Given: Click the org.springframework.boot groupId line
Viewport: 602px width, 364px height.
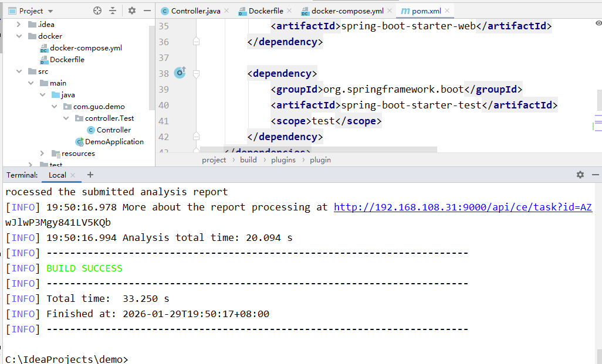Looking at the screenshot, I should (x=397, y=89).
